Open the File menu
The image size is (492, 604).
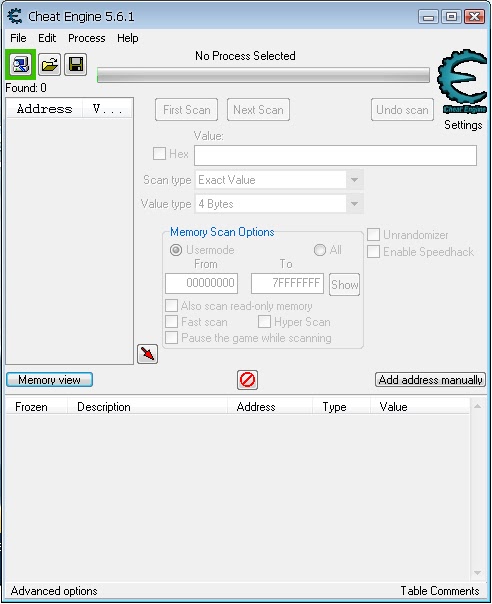tap(18, 38)
